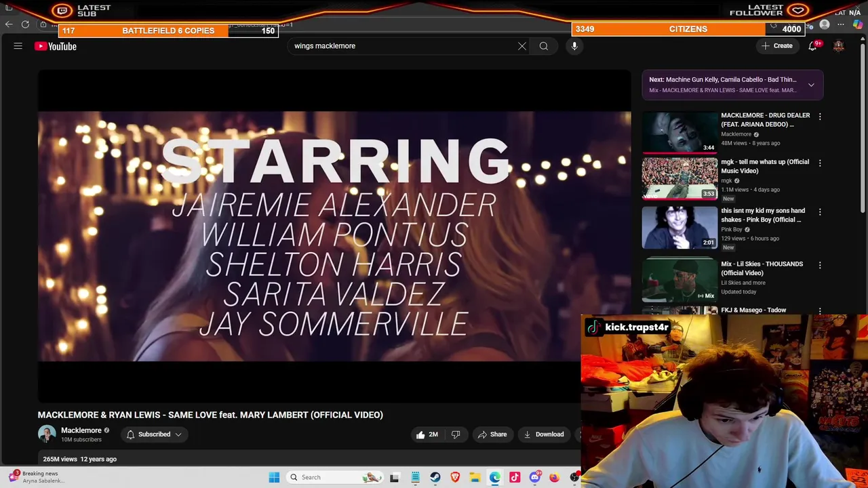Open options for FKJ & Masego video

click(x=820, y=311)
